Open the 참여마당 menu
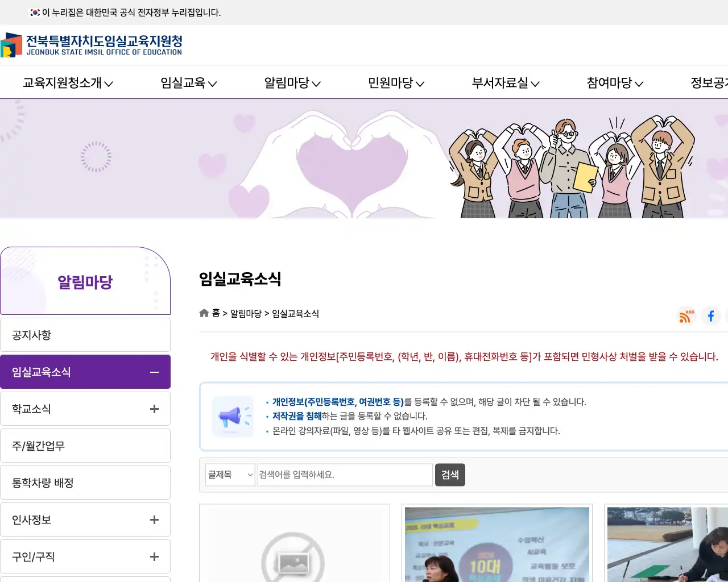Viewport: 728px width, 582px height. tap(614, 82)
